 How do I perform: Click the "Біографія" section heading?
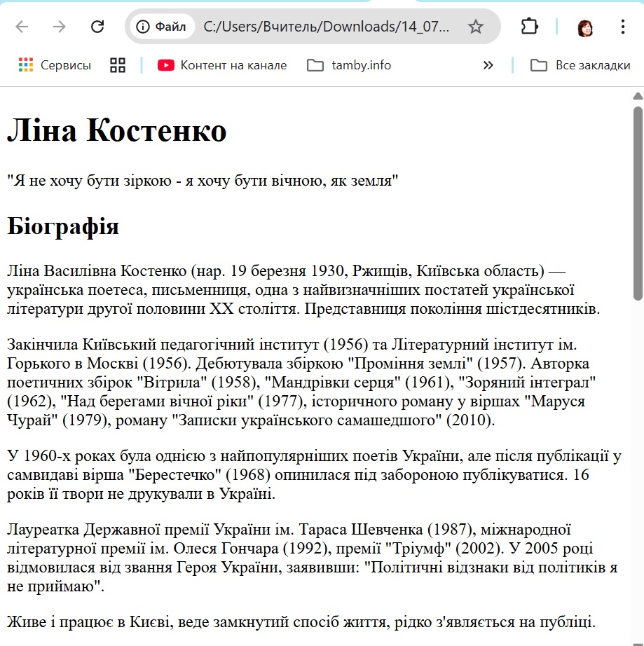pos(63,227)
